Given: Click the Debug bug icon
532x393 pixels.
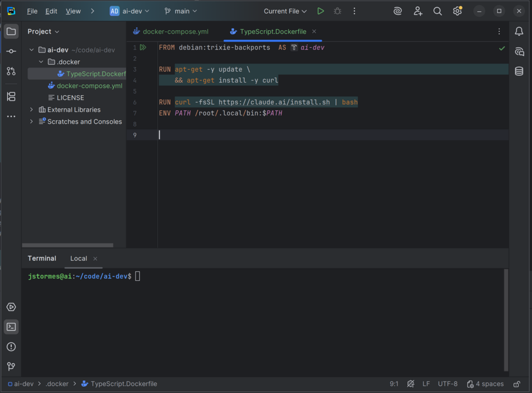Looking at the screenshot, I should 337,11.
